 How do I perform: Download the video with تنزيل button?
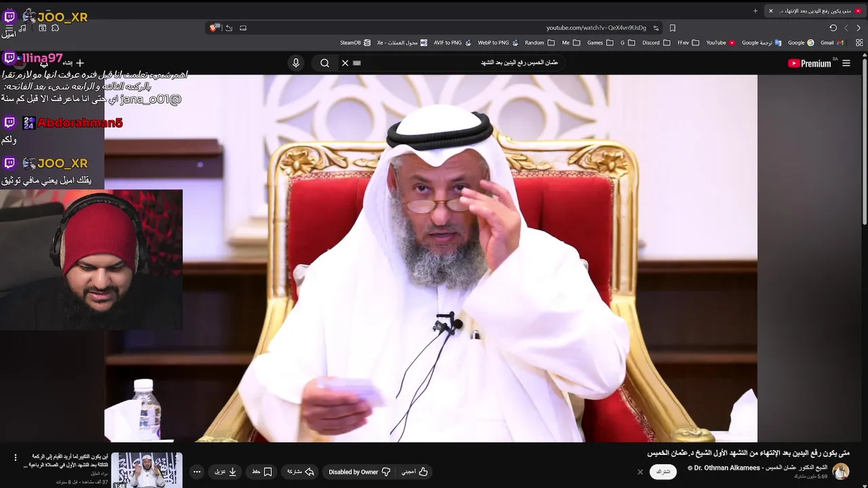coord(226,472)
